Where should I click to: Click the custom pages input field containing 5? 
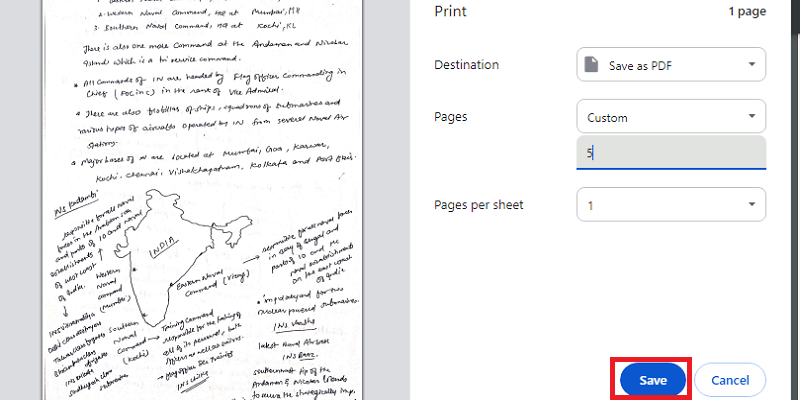pyautogui.click(x=671, y=152)
